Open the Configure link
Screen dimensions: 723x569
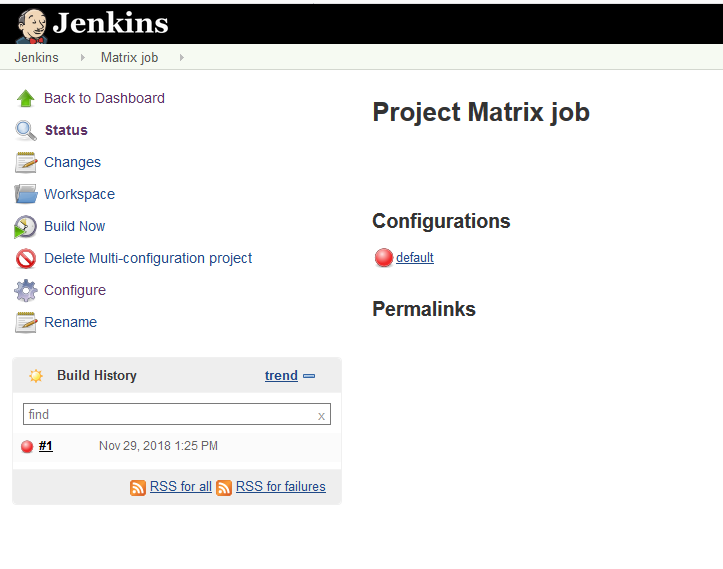[75, 290]
